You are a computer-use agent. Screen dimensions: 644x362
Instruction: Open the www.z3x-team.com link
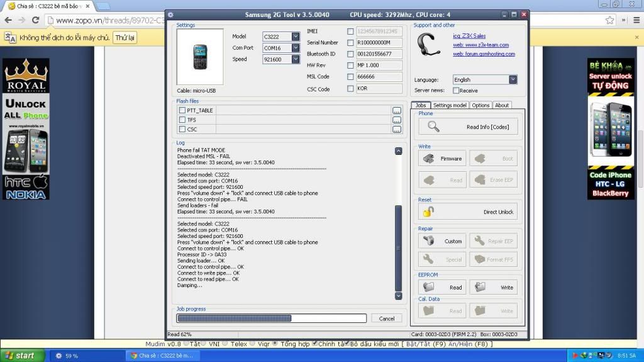(x=481, y=45)
